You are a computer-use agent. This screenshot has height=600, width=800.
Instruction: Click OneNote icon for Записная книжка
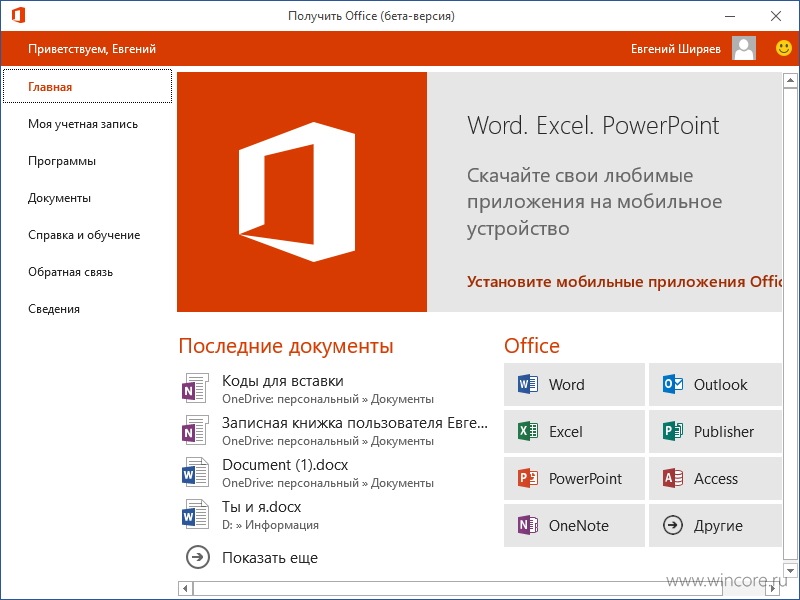[195, 430]
